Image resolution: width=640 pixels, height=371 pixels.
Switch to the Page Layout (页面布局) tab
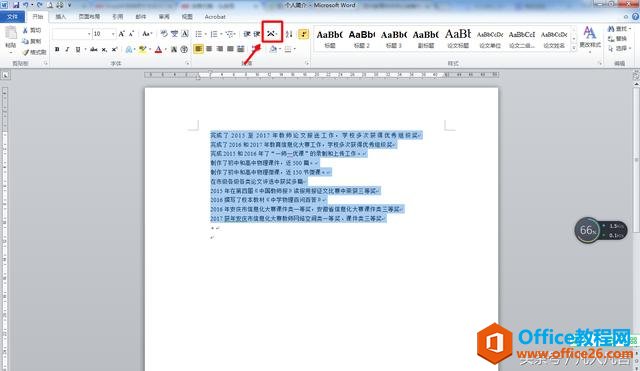[x=89, y=17]
